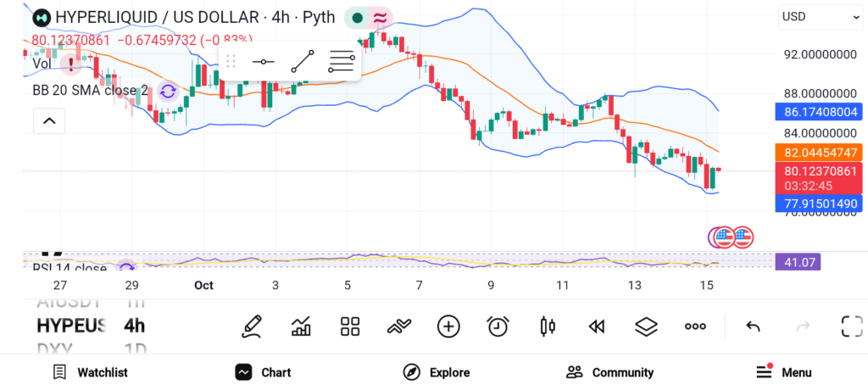Image resolution: width=868 pixels, height=391 pixels.
Task: Select the HYPEUS watchlist symbol
Action: click(x=71, y=326)
